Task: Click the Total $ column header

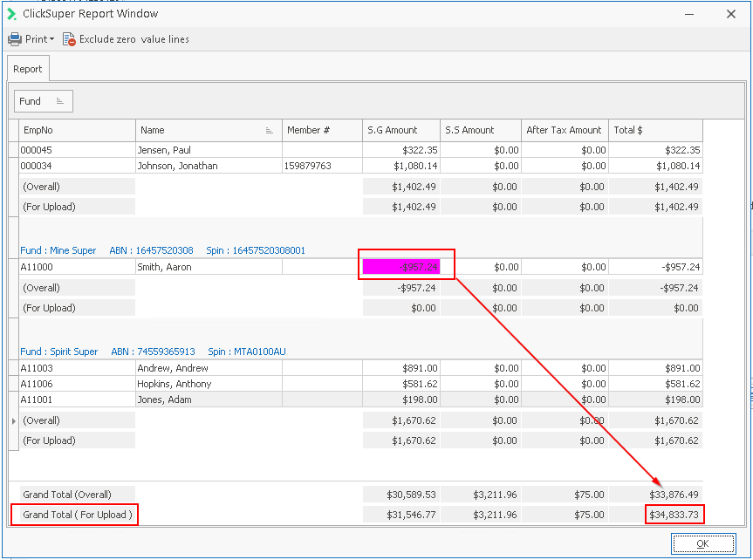Action: [655, 130]
